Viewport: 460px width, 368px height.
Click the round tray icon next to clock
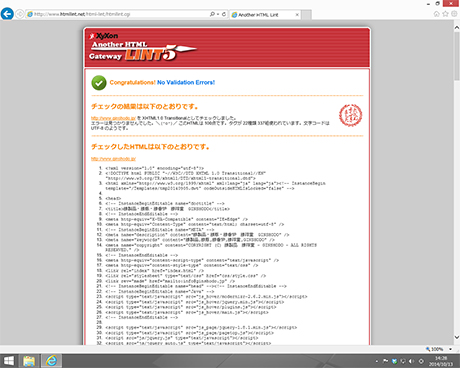pyautogui.click(x=421, y=361)
